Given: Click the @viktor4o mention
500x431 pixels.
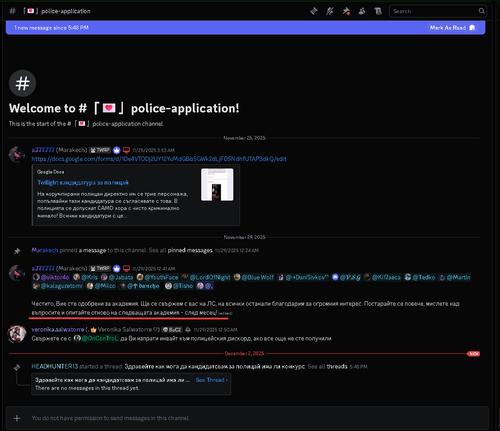Looking at the screenshot, I should [51, 277].
